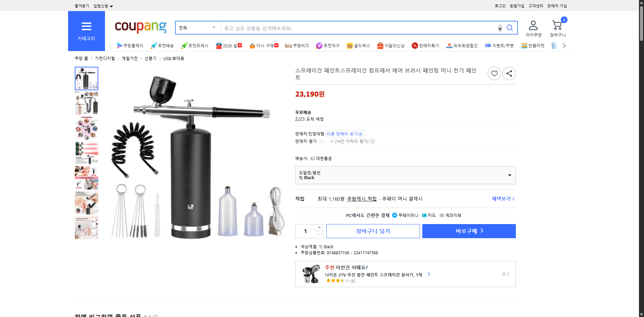Click the Coupang logo to go home

point(140,28)
